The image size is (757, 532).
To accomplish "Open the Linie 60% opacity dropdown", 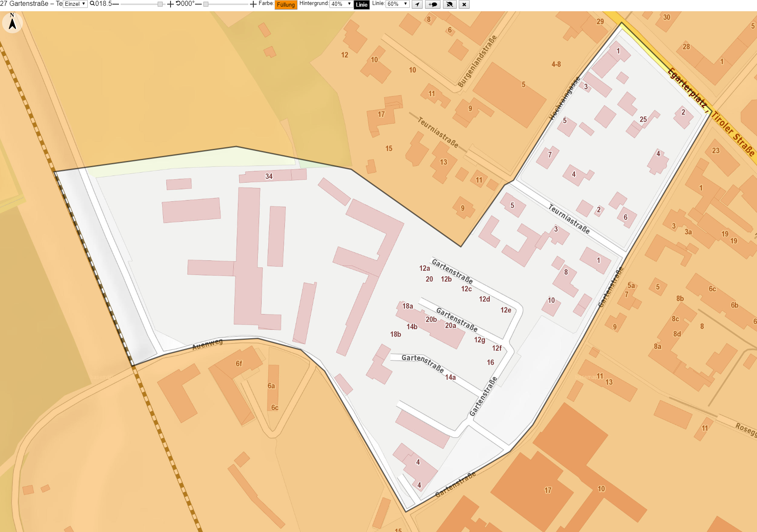I will tap(398, 4).
